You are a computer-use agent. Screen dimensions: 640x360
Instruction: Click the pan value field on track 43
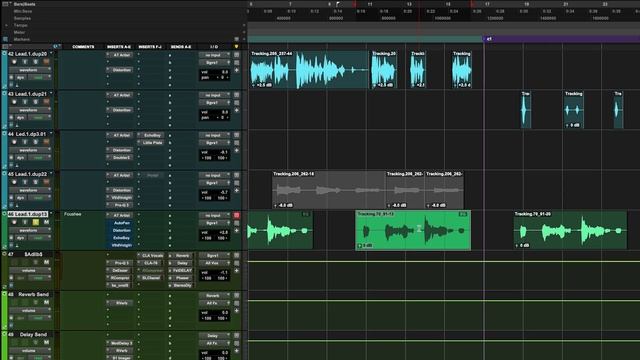point(215,117)
